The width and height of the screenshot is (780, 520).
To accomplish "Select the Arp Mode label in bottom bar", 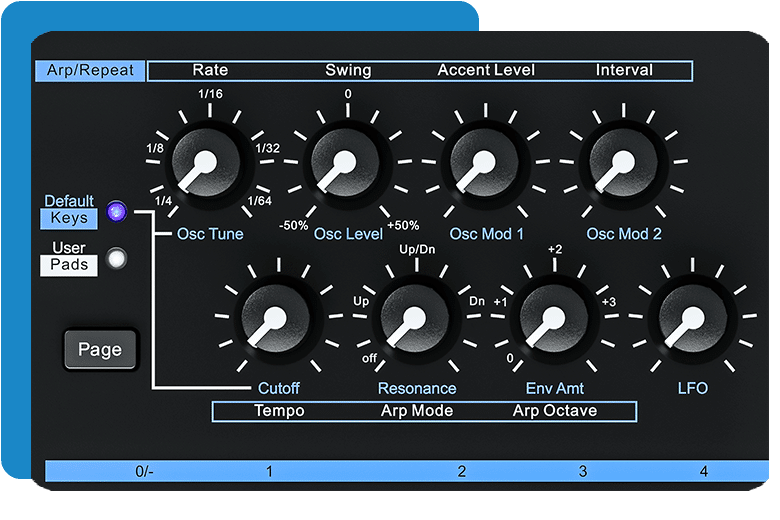I will click(417, 411).
